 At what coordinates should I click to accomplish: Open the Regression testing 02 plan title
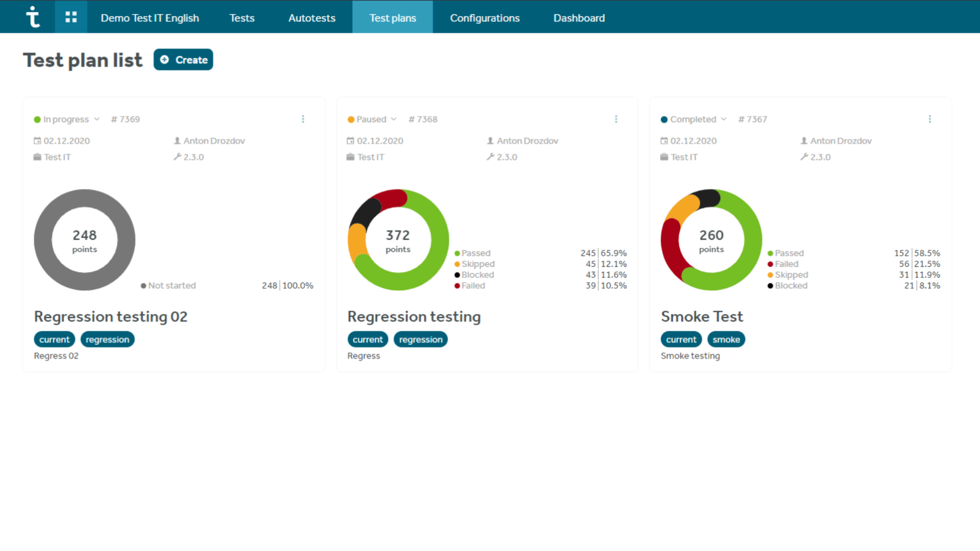click(111, 317)
